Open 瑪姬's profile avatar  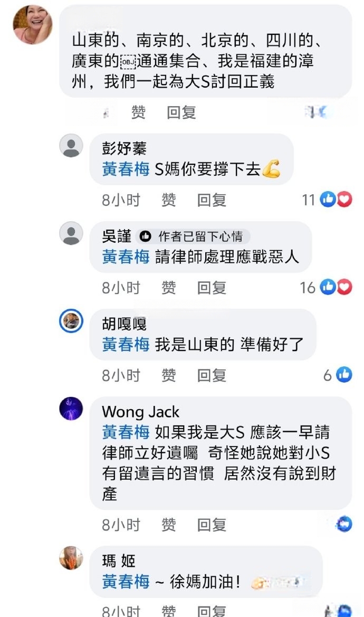tap(71, 558)
